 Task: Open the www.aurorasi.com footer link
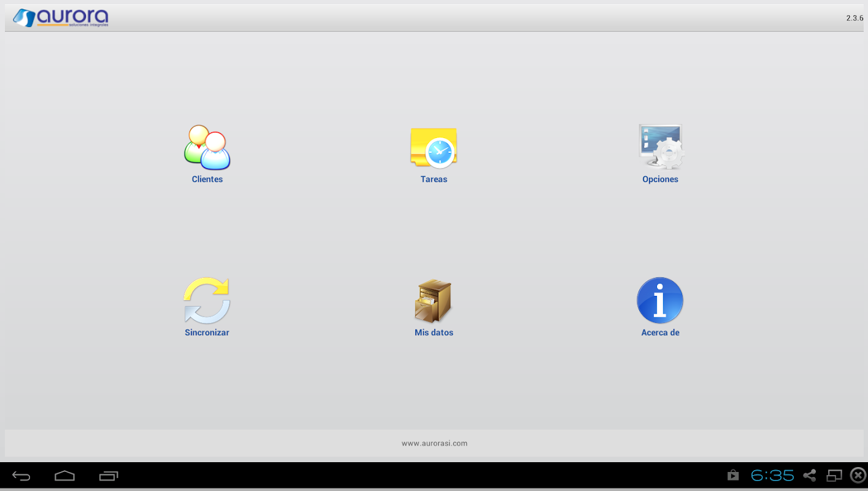434,443
